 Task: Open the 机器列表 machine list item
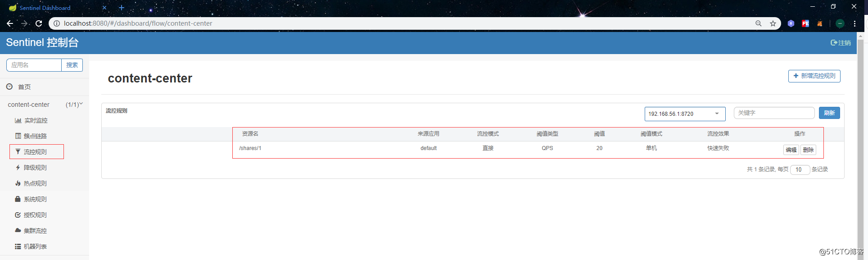pos(35,246)
